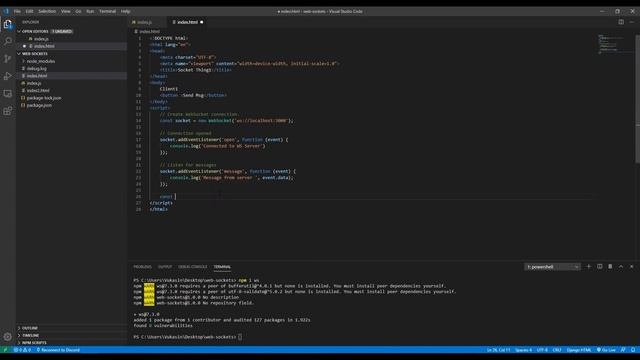Click the feedback icon in status bar
Image resolution: width=640 pixels, height=360 pixels.
623,350
